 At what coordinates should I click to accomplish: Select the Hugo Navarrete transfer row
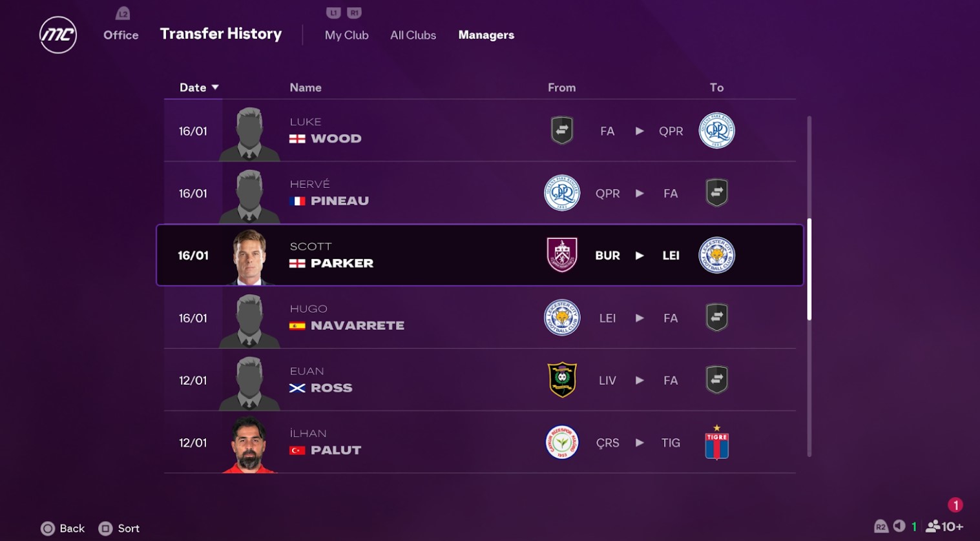pos(479,318)
